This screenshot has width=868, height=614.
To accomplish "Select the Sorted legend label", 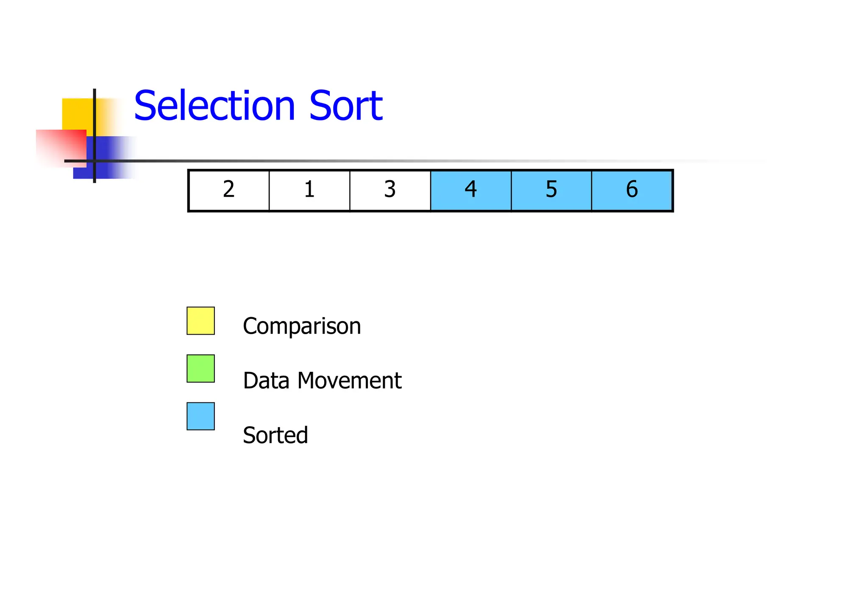I will (x=275, y=435).
